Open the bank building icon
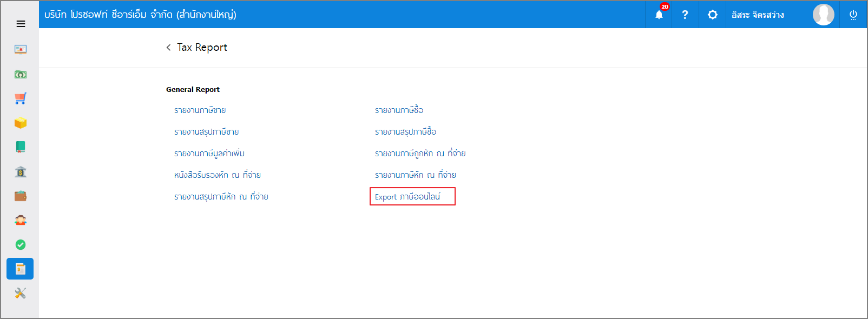Image resolution: width=868 pixels, height=319 pixels. point(21,171)
